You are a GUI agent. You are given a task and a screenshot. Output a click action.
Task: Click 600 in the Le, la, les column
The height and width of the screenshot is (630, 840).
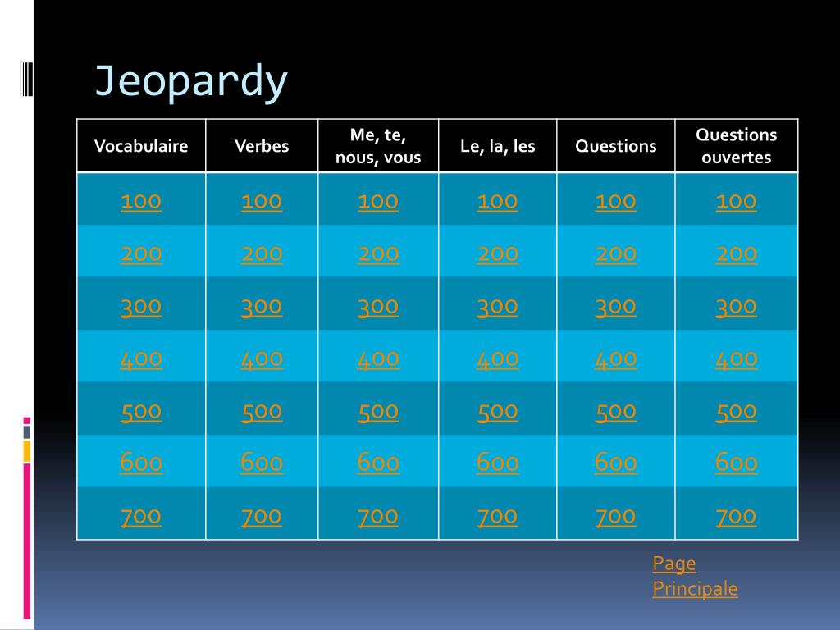point(498,463)
